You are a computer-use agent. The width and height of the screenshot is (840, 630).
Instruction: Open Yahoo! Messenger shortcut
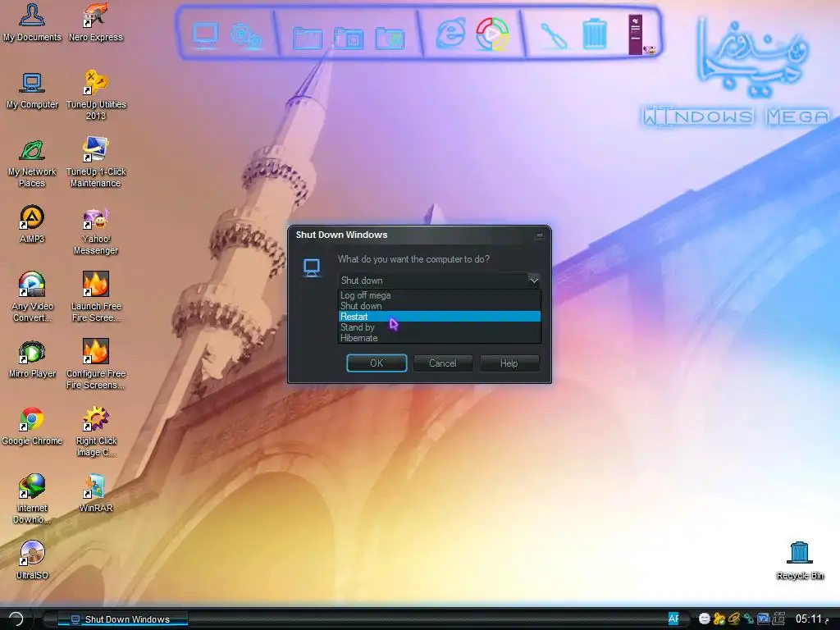point(96,231)
